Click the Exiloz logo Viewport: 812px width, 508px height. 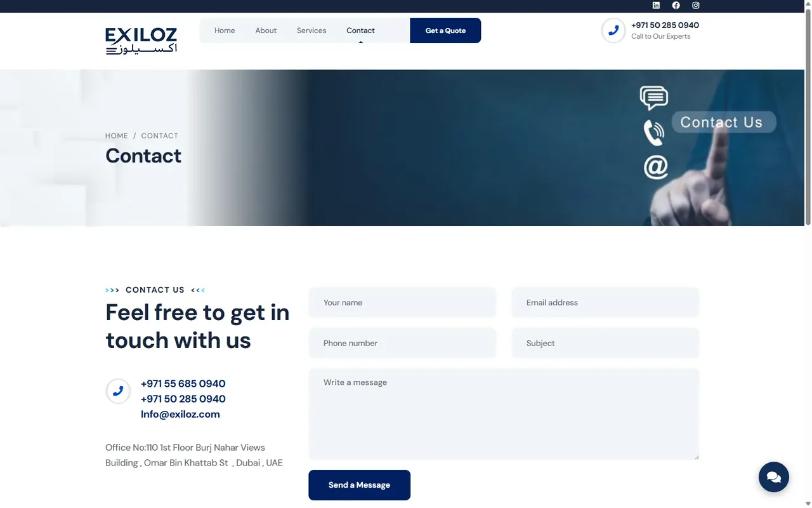tap(141, 41)
